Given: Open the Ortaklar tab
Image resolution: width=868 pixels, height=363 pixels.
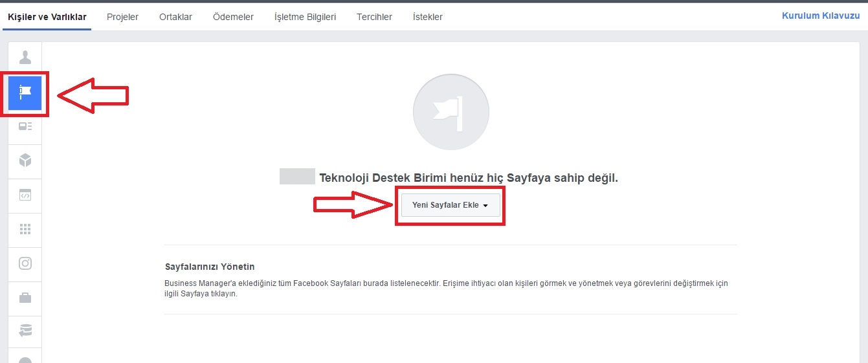Looking at the screenshot, I should pyautogui.click(x=175, y=17).
